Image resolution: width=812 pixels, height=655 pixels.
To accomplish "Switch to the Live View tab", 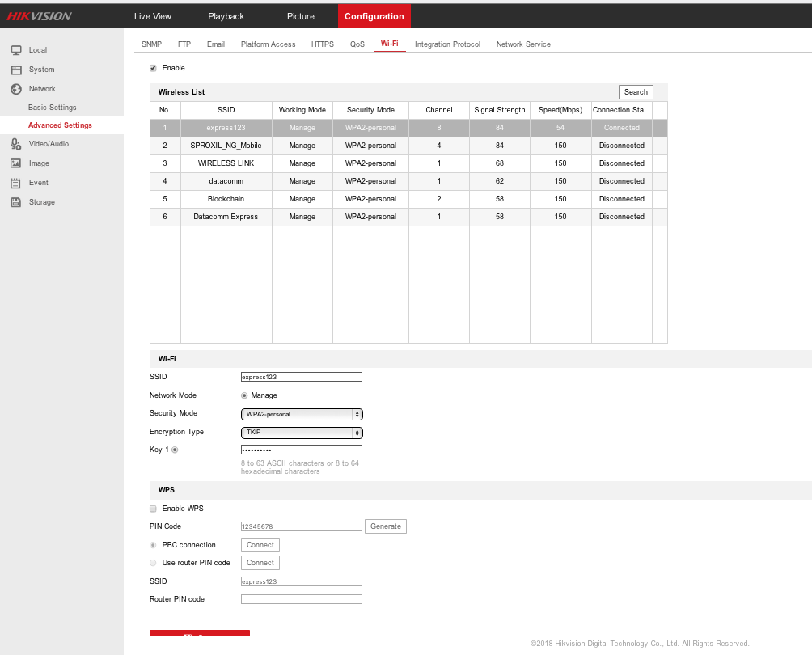I will click(x=153, y=16).
